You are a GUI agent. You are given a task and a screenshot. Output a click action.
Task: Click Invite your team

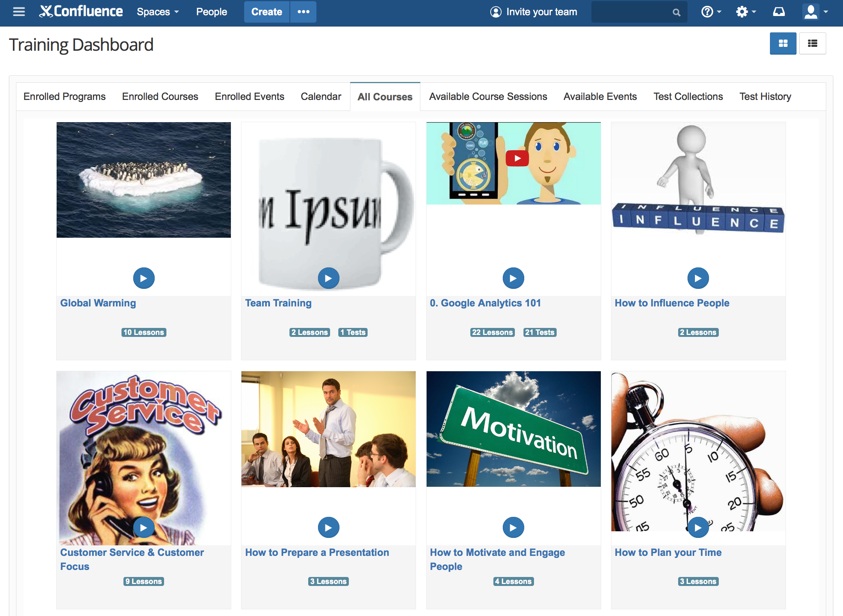click(534, 12)
